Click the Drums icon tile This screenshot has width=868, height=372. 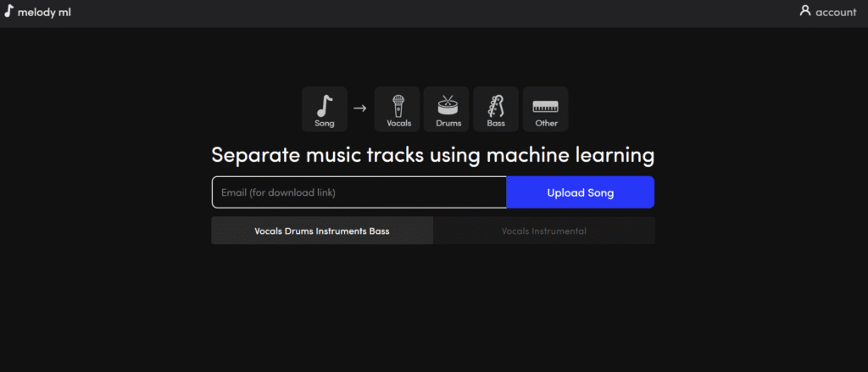click(x=446, y=109)
